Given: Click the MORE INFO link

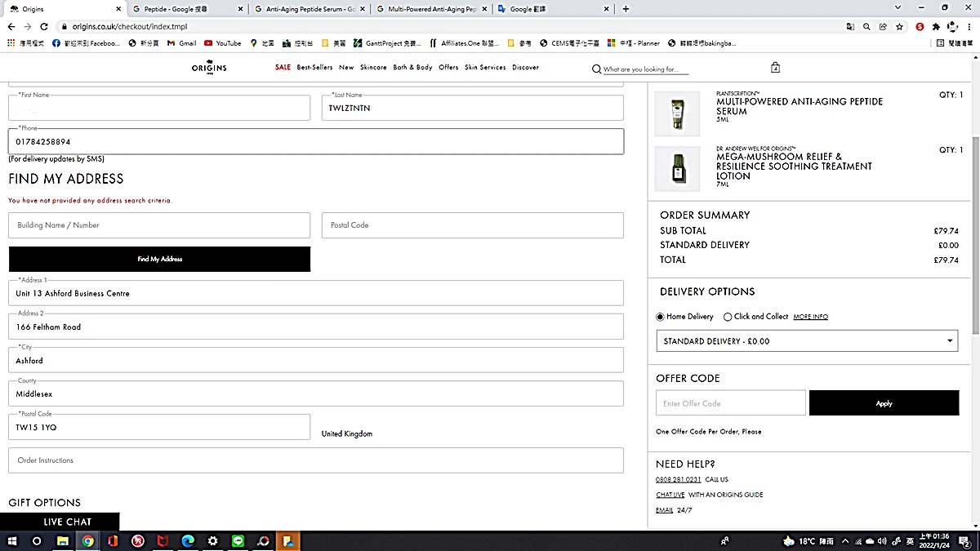Looking at the screenshot, I should tap(810, 317).
